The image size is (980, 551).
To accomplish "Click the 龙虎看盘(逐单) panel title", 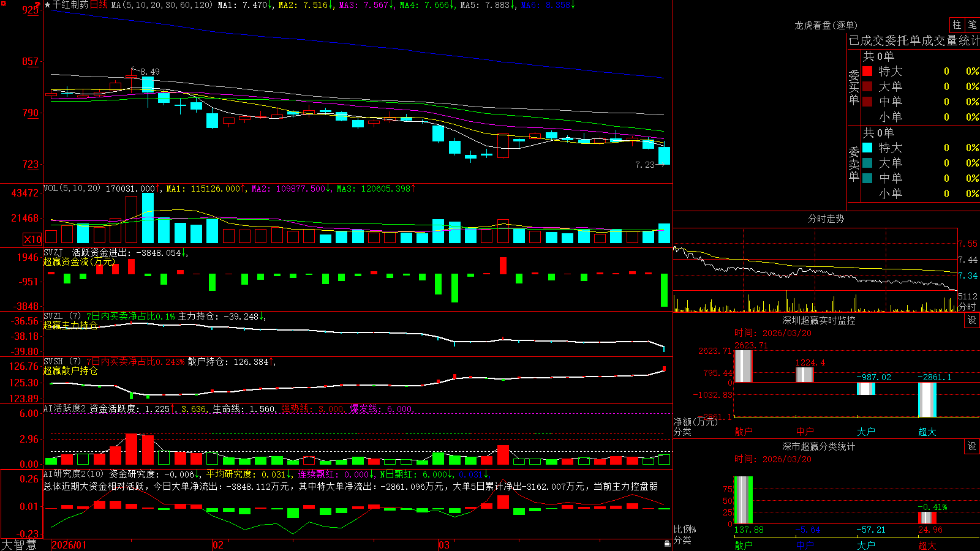I will 826,25.
